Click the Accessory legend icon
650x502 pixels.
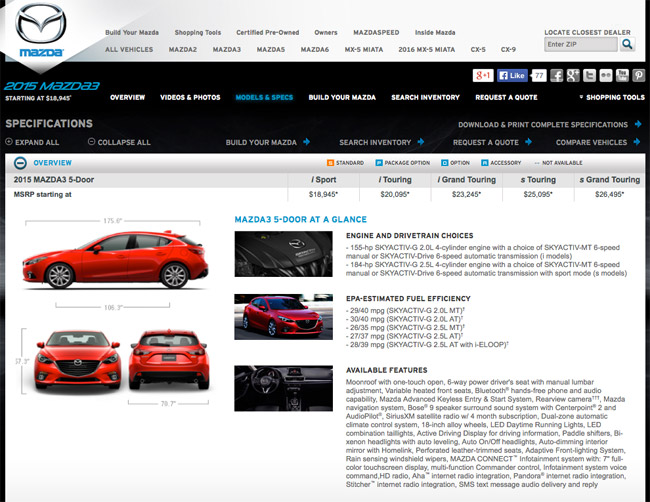485,163
